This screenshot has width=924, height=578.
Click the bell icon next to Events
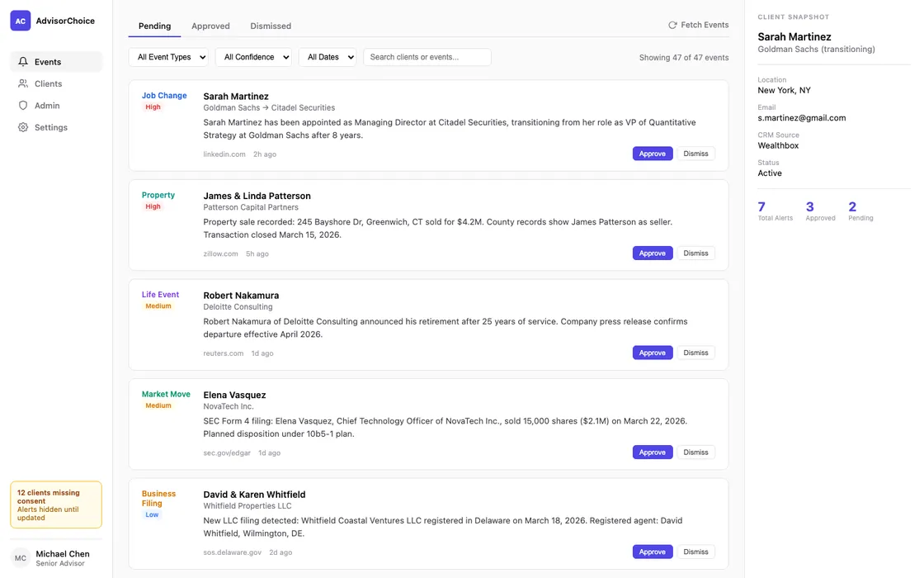point(23,62)
